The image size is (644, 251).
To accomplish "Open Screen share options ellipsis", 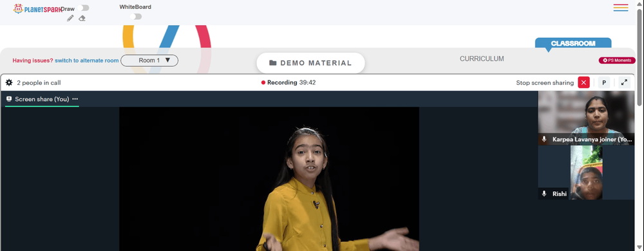I will tap(75, 99).
